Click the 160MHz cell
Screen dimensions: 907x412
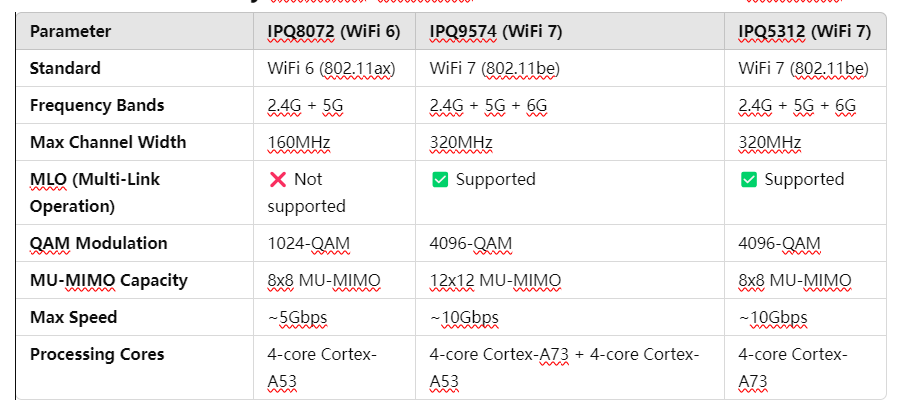coord(298,143)
